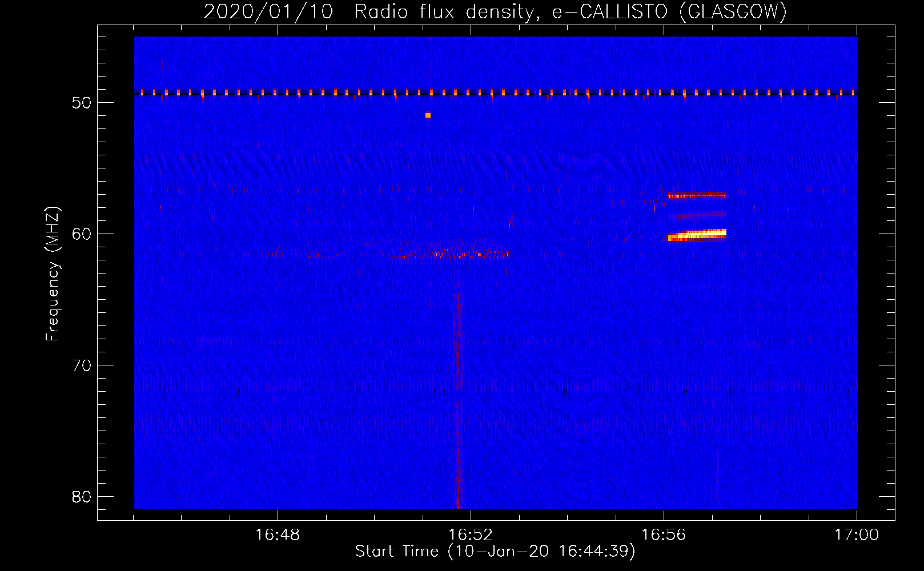Click the 'Frequency (MHZ)' axis label
924x571 pixels.
pyautogui.click(x=53, y=274)
